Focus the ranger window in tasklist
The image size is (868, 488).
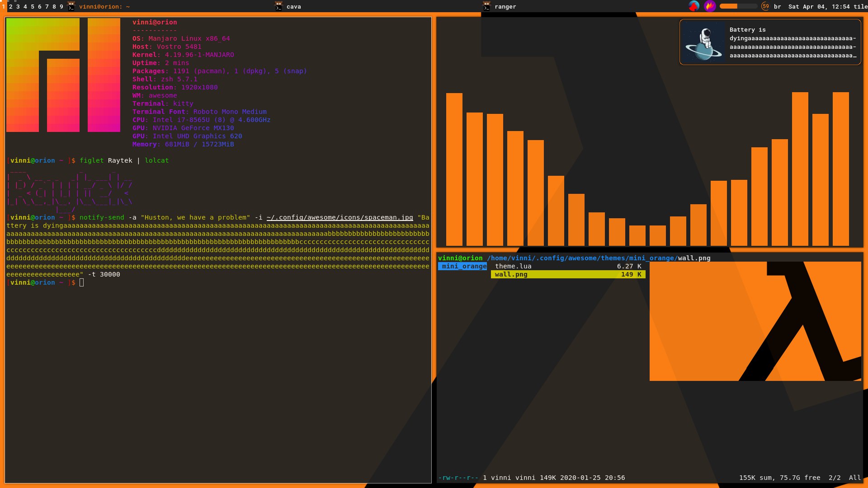click(x=505, y=6)
